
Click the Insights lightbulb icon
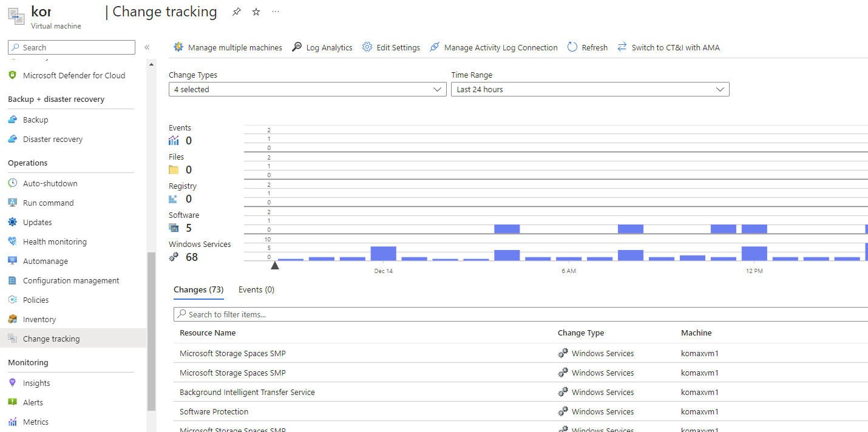point(12,383)
